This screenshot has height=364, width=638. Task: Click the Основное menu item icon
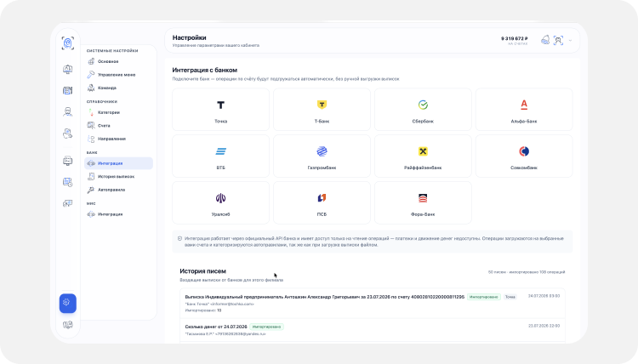(x=91, y=61)
